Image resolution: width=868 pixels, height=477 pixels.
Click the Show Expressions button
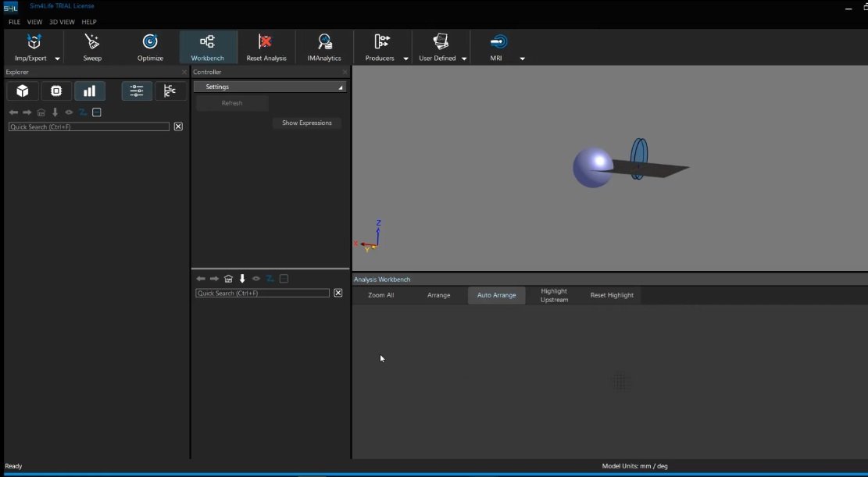pos(306,123)
